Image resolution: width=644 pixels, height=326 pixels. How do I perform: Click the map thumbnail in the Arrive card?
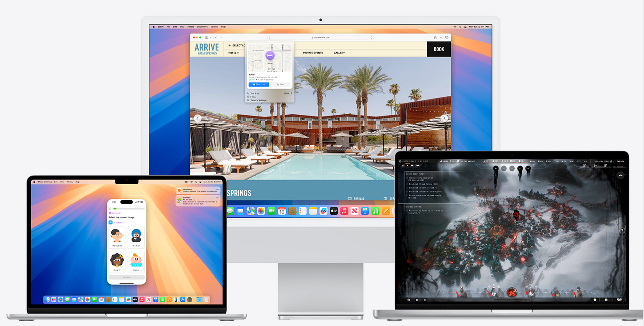tap(270, 58)
